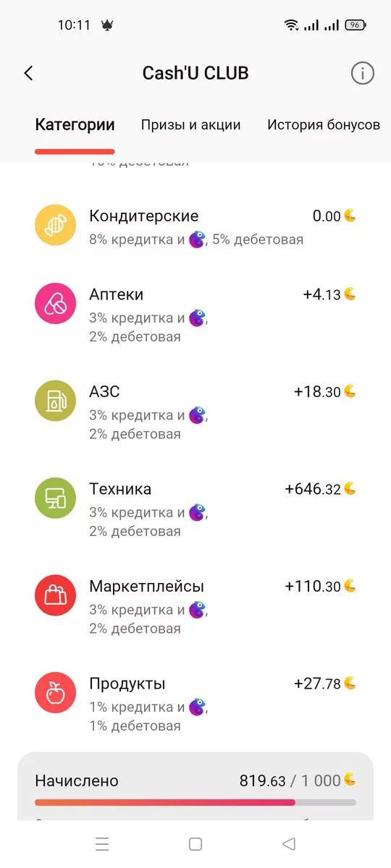Open the info icon next to Cash'U CLUB
The image size is (391, 868).
click(x=363, y=73)
